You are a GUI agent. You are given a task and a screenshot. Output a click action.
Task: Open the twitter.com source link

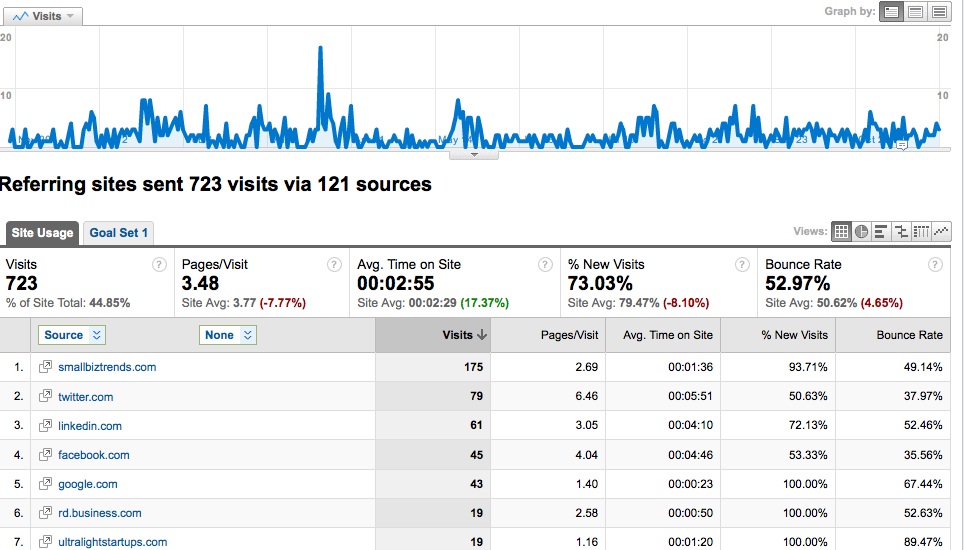pyautogui.click(x=85, y=397)
